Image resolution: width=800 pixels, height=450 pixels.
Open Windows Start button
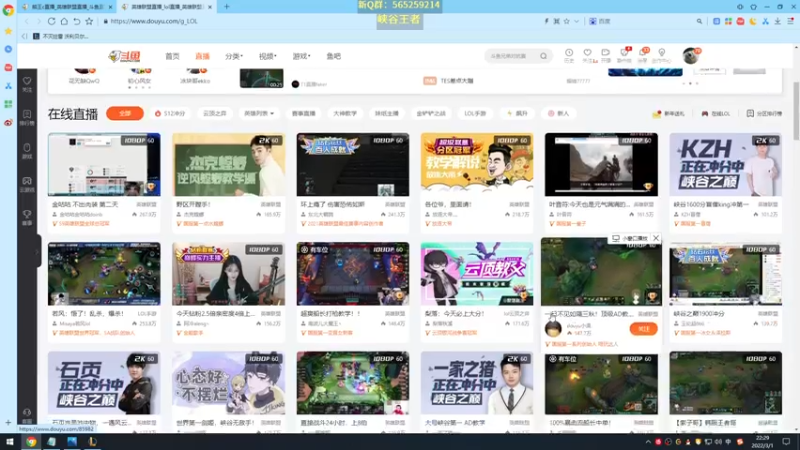point(10,442)
